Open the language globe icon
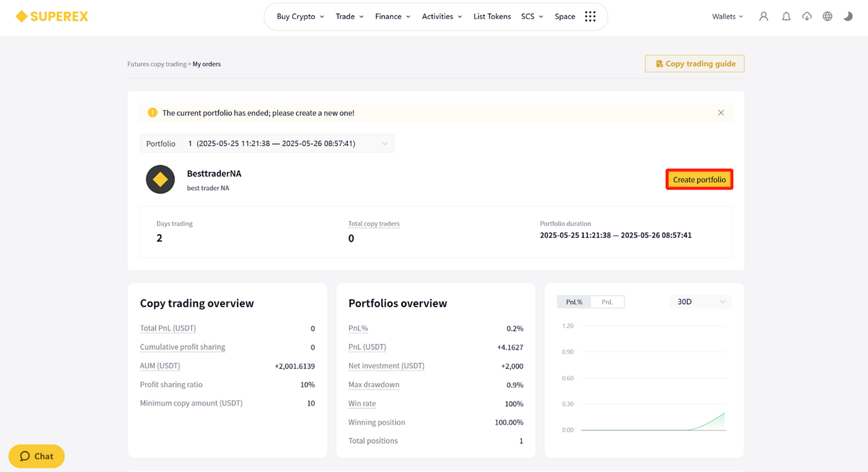Screen dimensions: 868x472 828,17
